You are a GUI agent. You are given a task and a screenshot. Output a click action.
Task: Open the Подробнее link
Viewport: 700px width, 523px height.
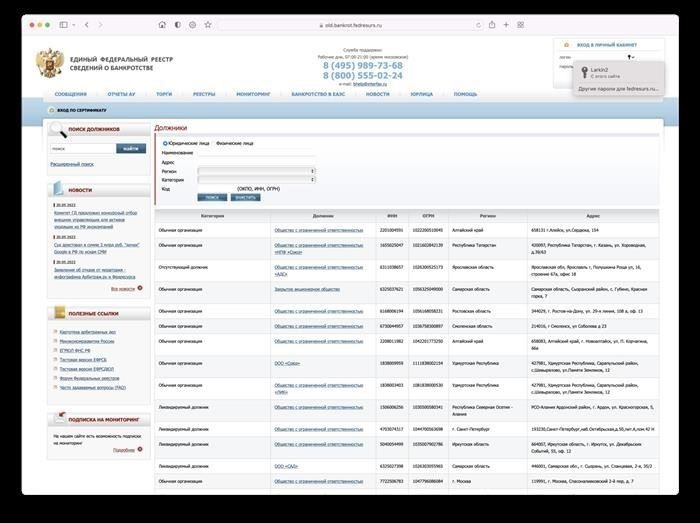124,450
